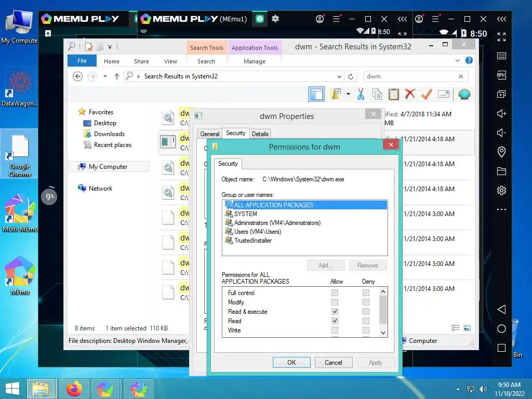Open File Explorer from the Windows taskbar
The image size is (532, 399).
41,389
